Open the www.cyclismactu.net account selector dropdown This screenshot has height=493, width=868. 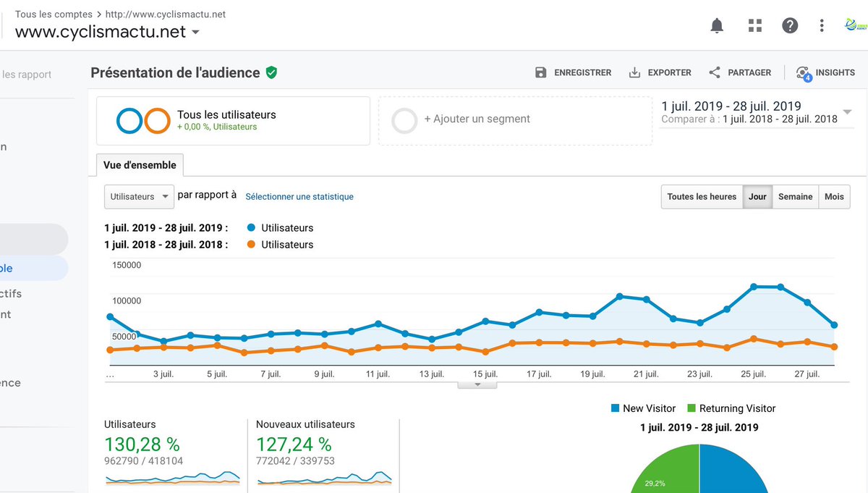click(x=108, y=32)
